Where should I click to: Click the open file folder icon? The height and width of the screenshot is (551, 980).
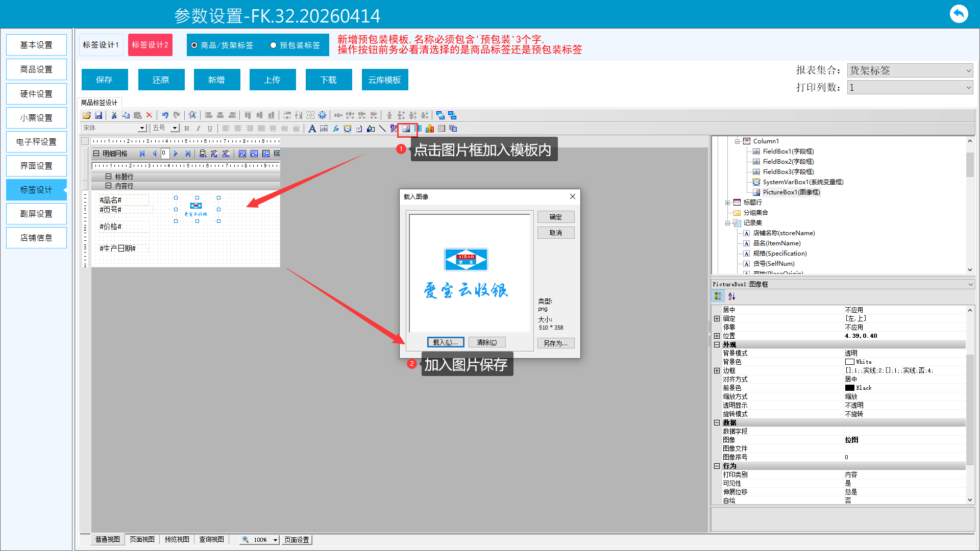[x=87, y=115]
